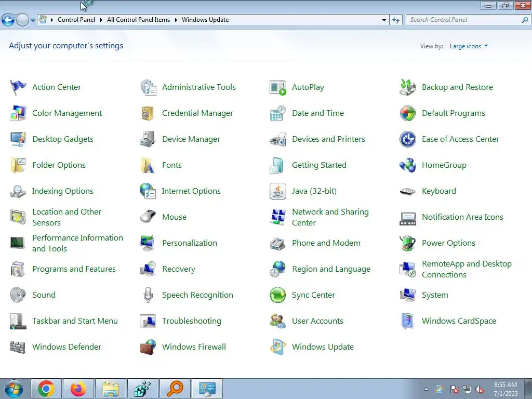Screen dimensions: 532x399
Task: Expand the arrow before Control Panel breadcrumb
Action: [52, 20]
